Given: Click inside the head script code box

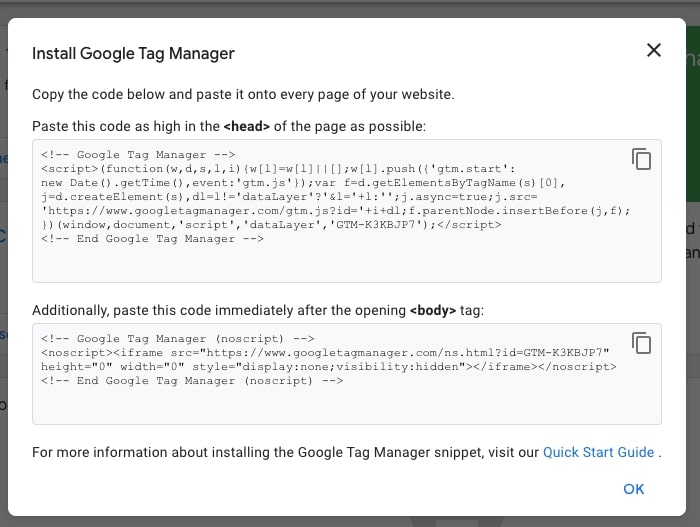Looking at the screenshot, I should pyautogui.click(x=347, y=211).
